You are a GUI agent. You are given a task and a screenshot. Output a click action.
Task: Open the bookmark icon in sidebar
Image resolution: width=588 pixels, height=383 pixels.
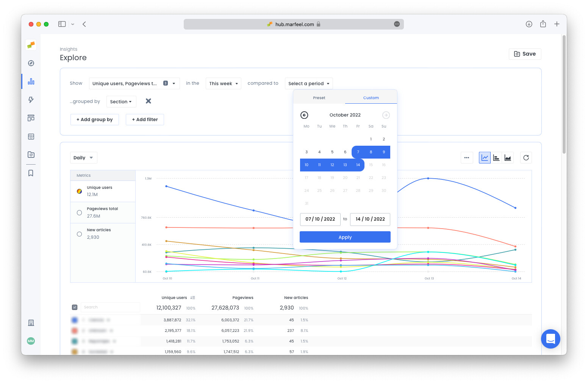pyautogui.click(x=31, y=173)
